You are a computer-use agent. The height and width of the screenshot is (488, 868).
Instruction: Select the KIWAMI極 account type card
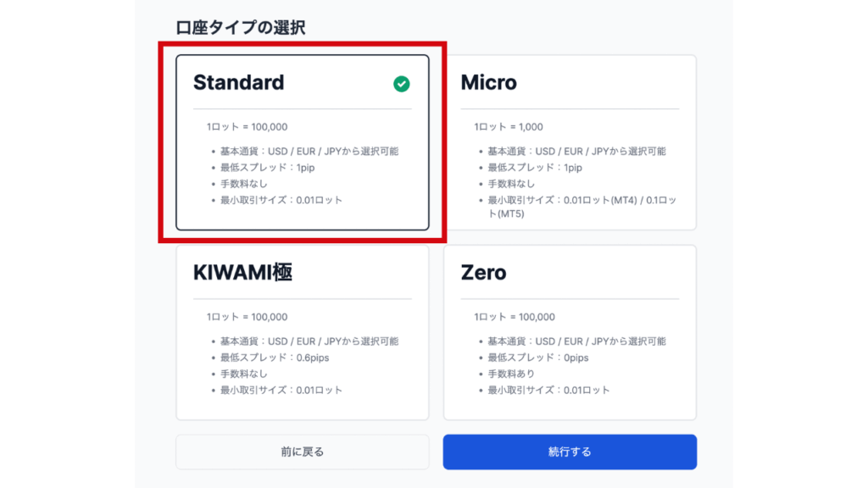click(303, 332)
